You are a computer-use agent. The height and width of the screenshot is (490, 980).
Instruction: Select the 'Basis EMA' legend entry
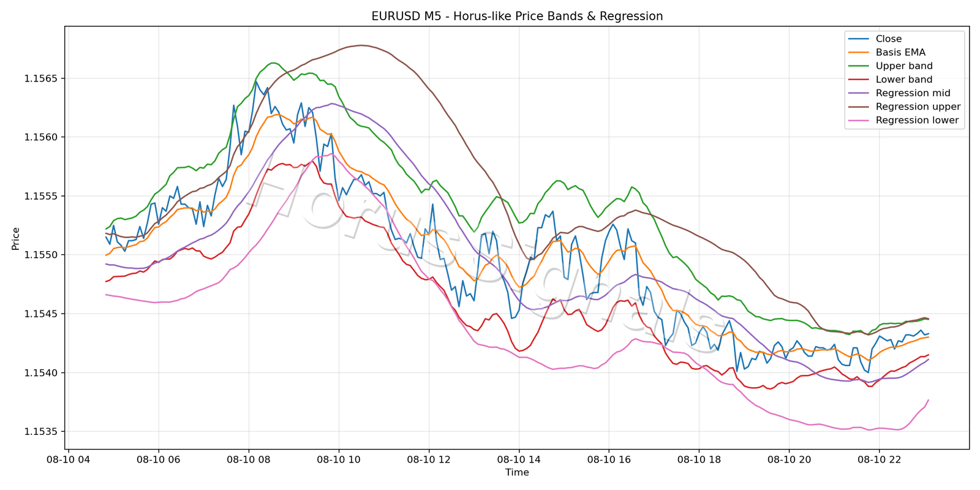click(x=900, y=53)
